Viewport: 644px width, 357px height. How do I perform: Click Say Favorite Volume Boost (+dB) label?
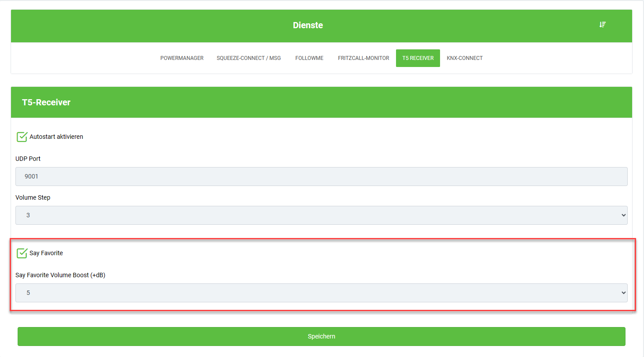pos(60,275)
